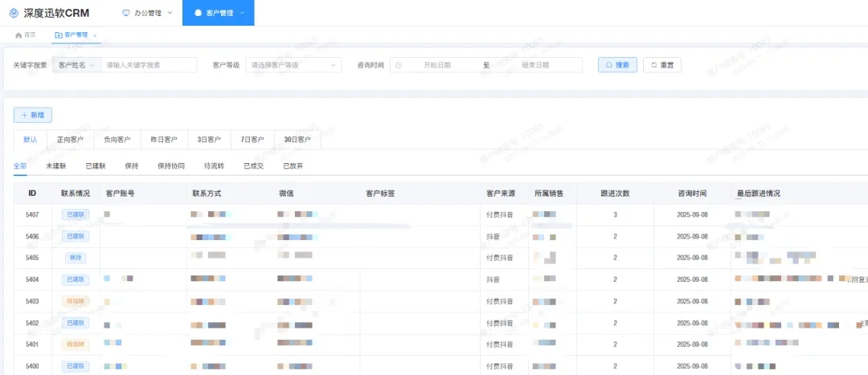Click the home icon in 首页 tab
Screen dimensions: 868x375
click(18, 35)
